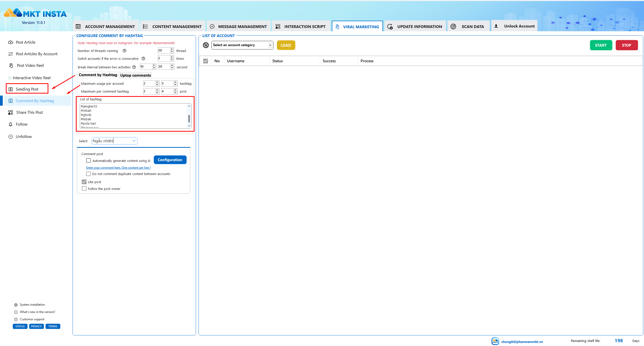644x346 pixels.
Task: Click chungtt@phanmemmkt.vn account email
Action: pos(522,342)
